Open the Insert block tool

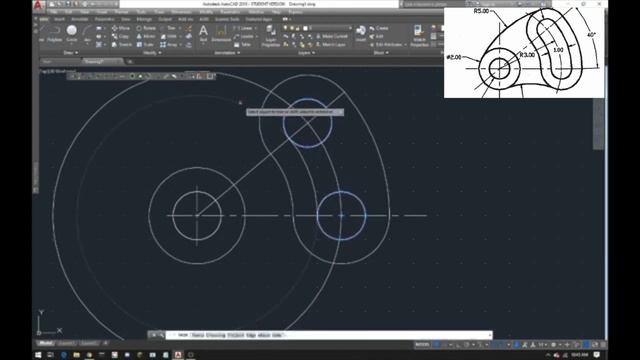click(361, 33)
